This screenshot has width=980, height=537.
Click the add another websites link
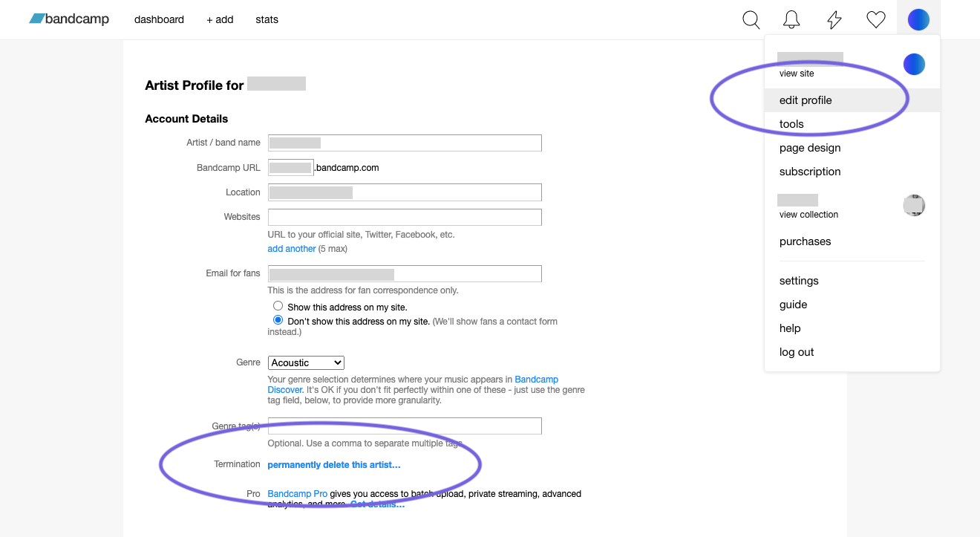pyautogui.click(x=291, y=248)
